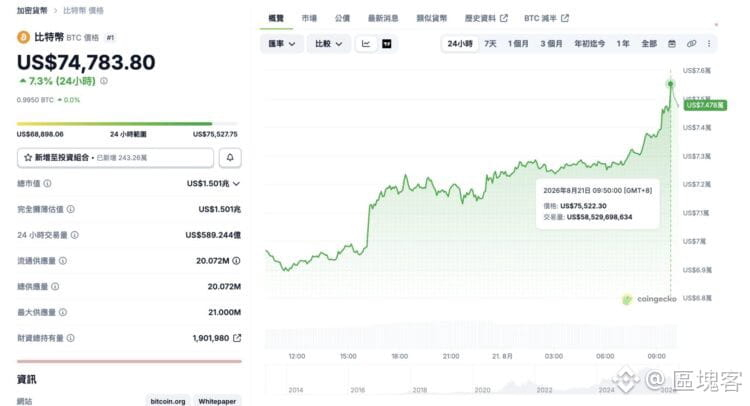750x406 pixels.
Task: Select 1個月 time range
Action: point(518,44)
